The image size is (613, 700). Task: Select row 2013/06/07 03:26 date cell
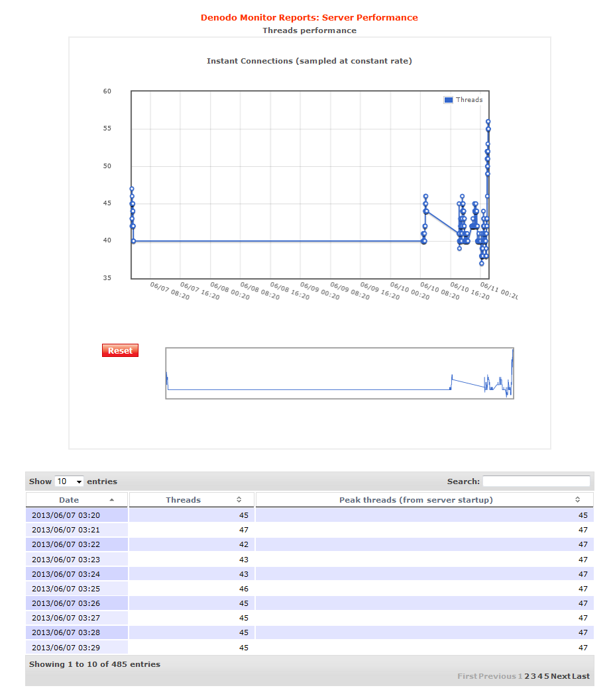click(77, 603)
